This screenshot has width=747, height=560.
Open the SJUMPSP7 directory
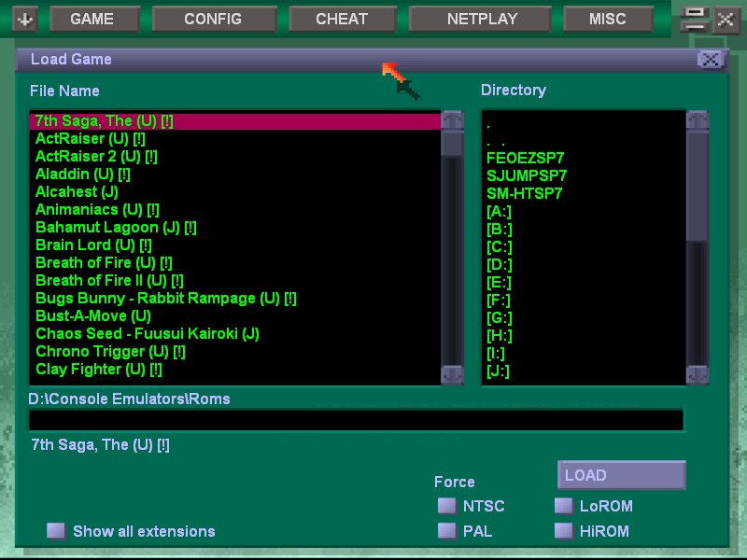[x=584, y=175]
